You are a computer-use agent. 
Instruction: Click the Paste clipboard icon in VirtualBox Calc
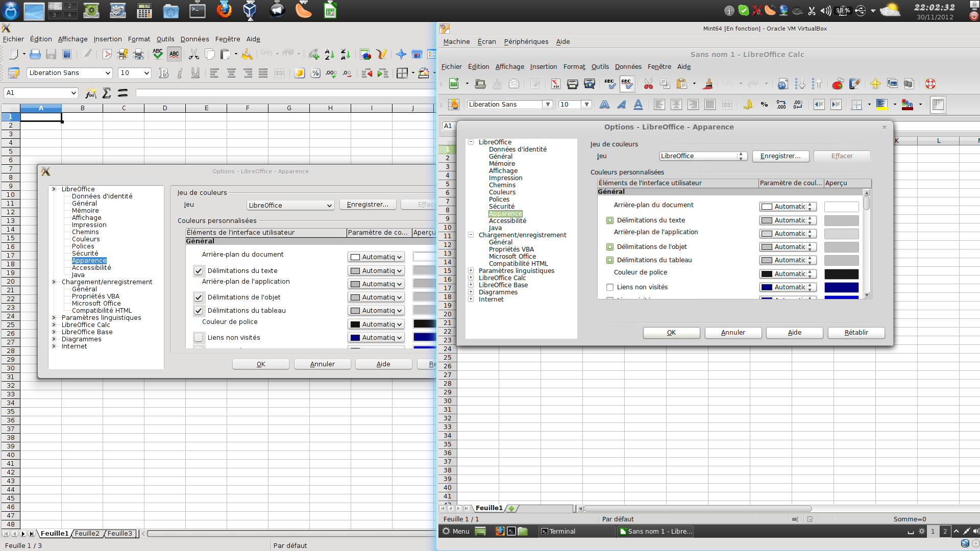pyautogui.click(x=681, y=84)
